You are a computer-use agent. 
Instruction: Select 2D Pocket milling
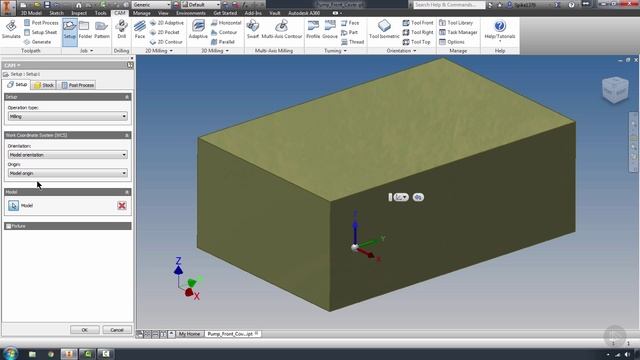click(164, 32)
